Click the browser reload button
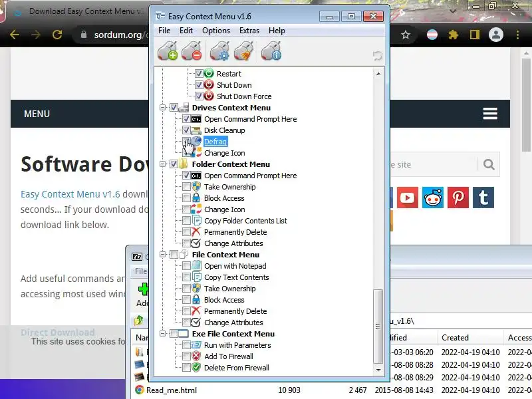This screenshot has width=532, height=399. (57, 35)
